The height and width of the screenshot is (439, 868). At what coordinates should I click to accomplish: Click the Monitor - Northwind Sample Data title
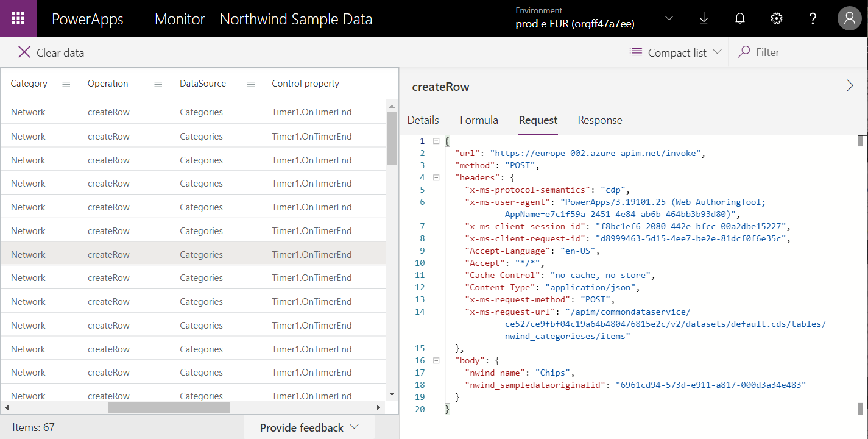pyautogui.click(x=263, y=19)
